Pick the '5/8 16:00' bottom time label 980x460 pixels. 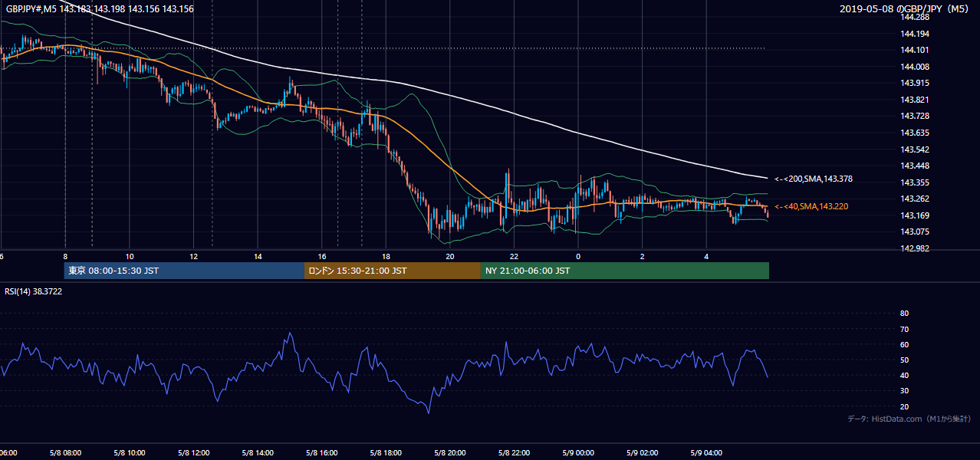pyautogui.click(x=322, y=452)
